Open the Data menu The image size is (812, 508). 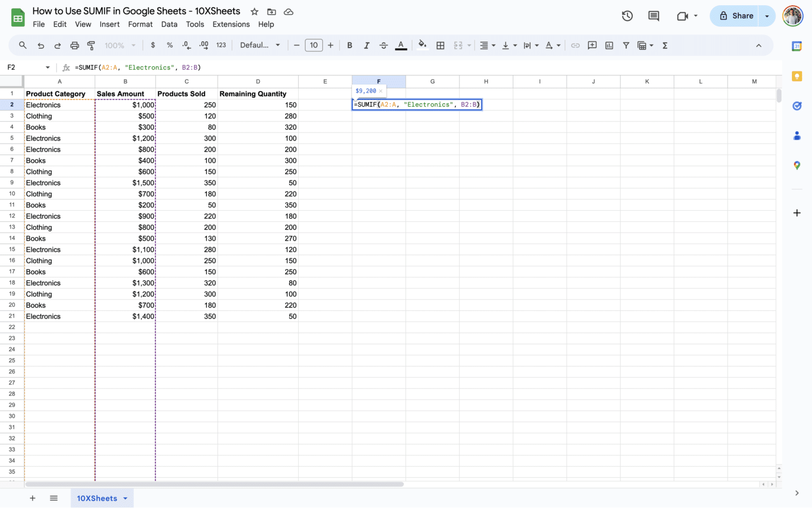[169, 24]
